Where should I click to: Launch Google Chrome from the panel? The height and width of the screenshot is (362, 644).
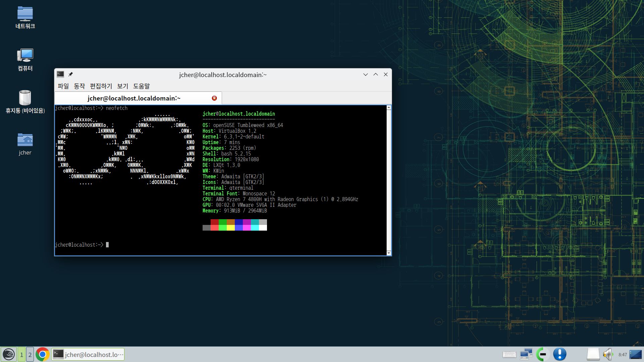pyautogui.click(x=43, y=354)
